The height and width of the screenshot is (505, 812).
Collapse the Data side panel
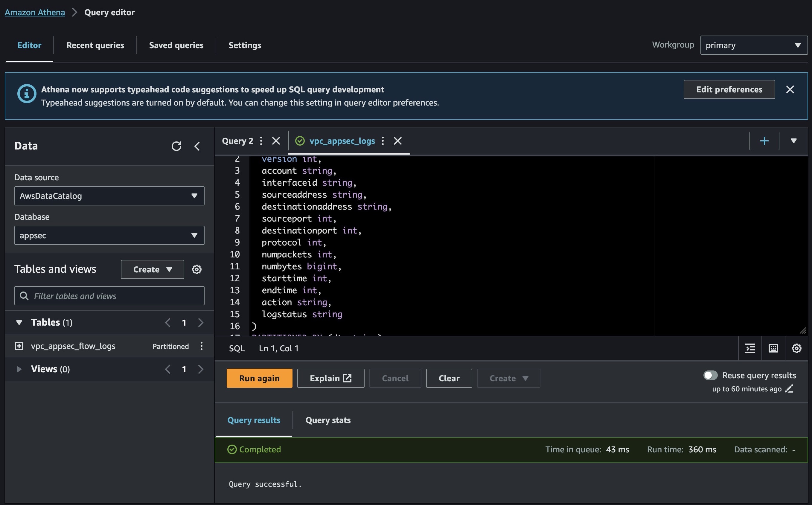point(197,146)
